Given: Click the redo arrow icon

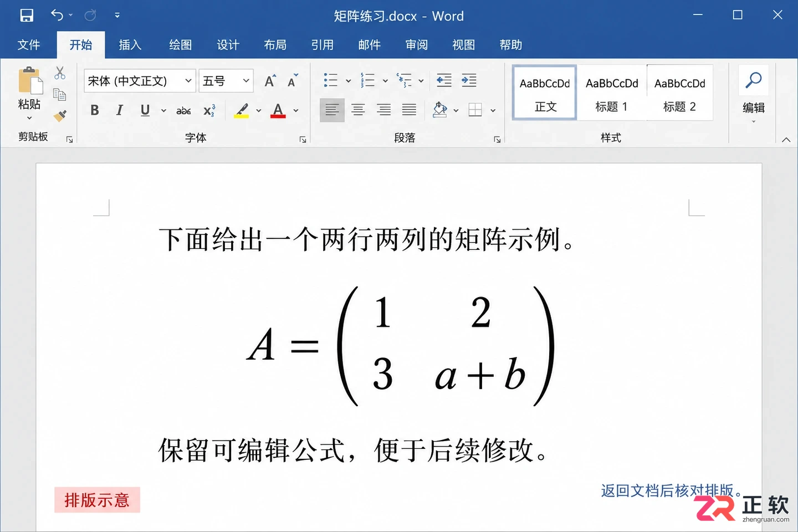Looking at the screenshot, I should [90, 15].
